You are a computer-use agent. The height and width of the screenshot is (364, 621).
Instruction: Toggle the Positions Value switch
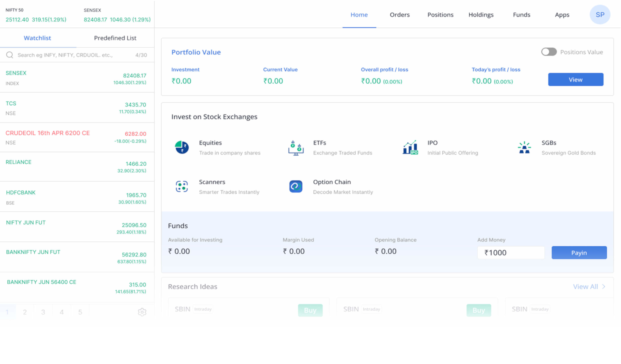(x=549, y=52)
